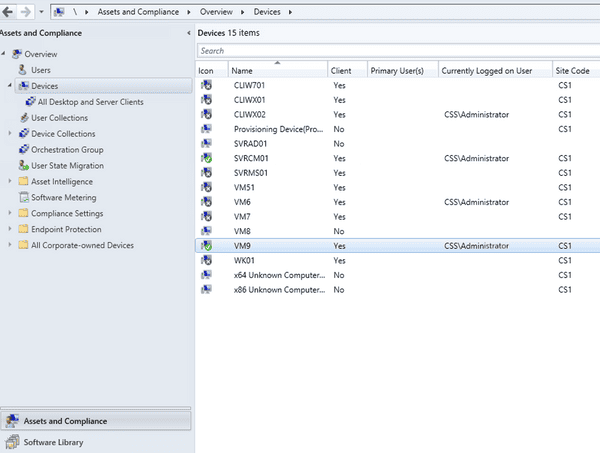Select Orchestration Group in the tree

coord(67,150)
